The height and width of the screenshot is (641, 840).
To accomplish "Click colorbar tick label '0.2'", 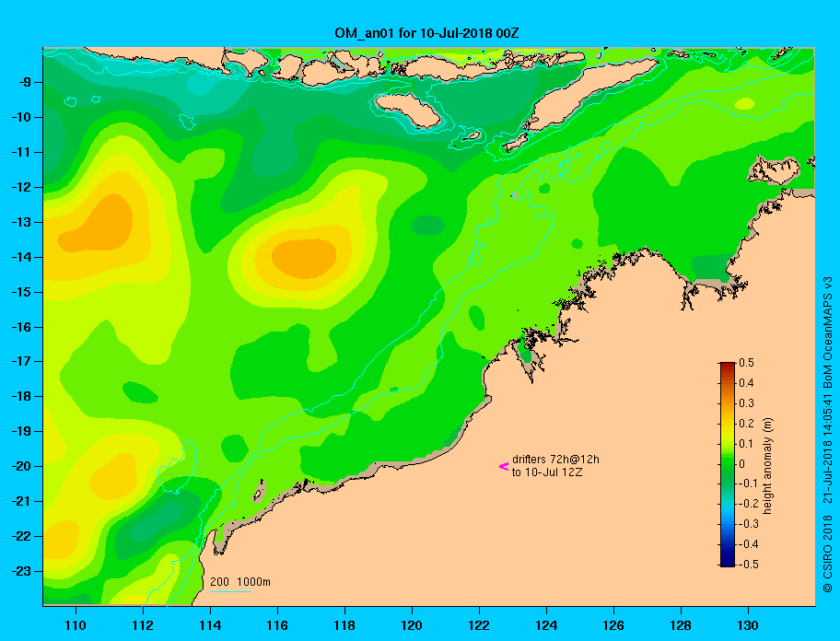I will (x=746, y=423).
